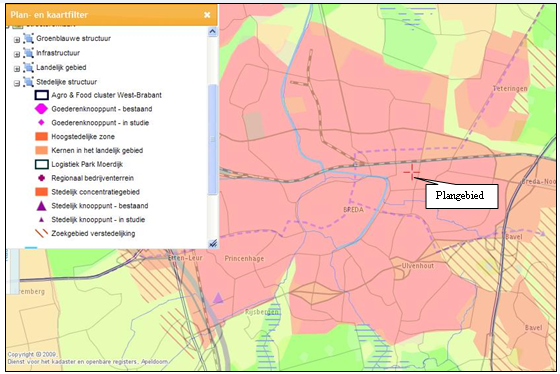Click the Teteringen place label
The height and width of the screenshot is (374, 560).
(510, 88)
